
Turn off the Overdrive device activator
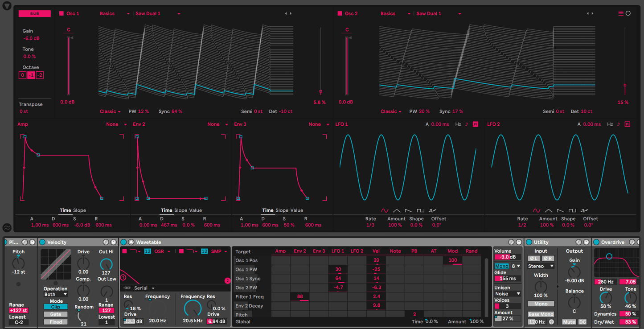[x=596, y=242]
